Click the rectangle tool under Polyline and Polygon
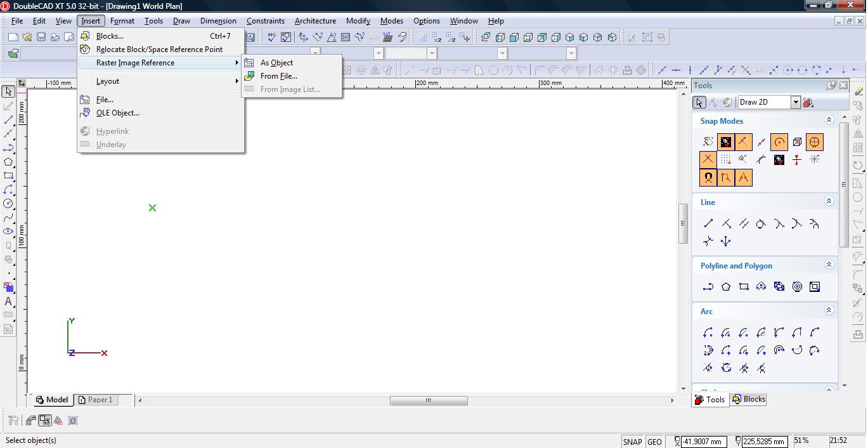The image size is (868, 448). click(744, 287)
